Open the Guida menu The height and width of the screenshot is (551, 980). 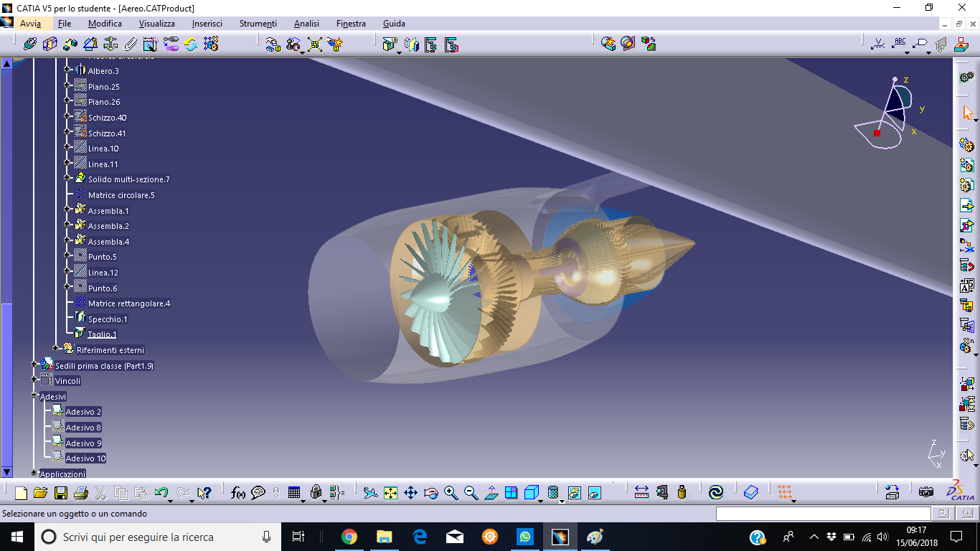click(394, 24)
